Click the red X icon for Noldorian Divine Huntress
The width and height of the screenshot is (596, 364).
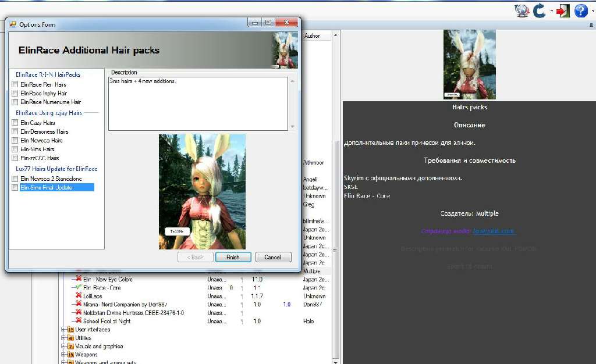coord(79,312)
